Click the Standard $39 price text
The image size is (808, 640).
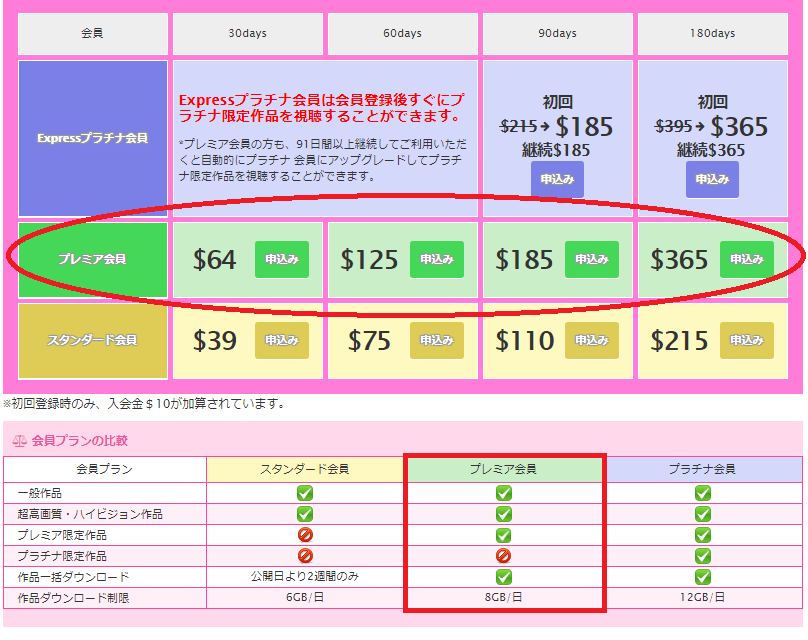214,340
